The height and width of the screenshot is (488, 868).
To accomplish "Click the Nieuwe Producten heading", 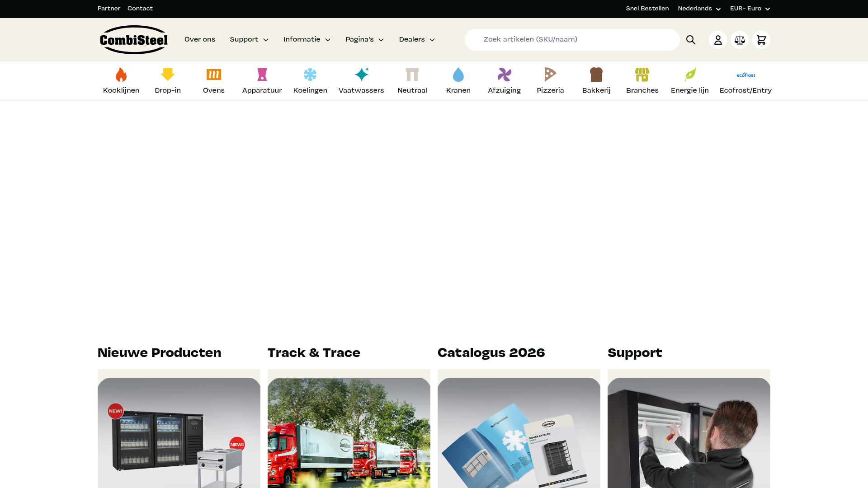I will pyautogui.click(x=160, y=353).
